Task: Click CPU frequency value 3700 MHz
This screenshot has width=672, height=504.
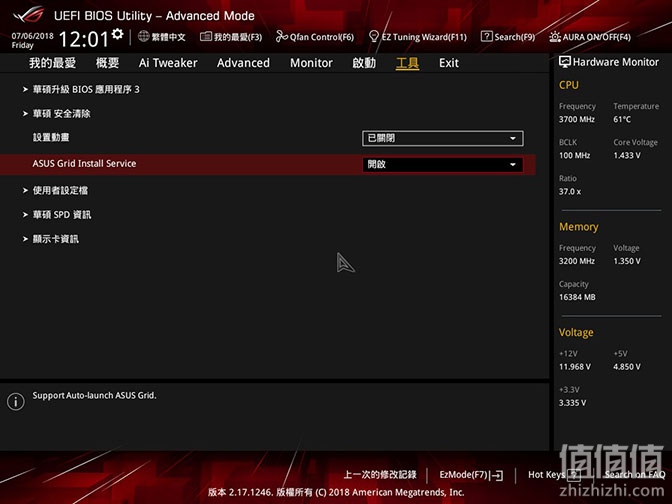Action: (577, 120)
